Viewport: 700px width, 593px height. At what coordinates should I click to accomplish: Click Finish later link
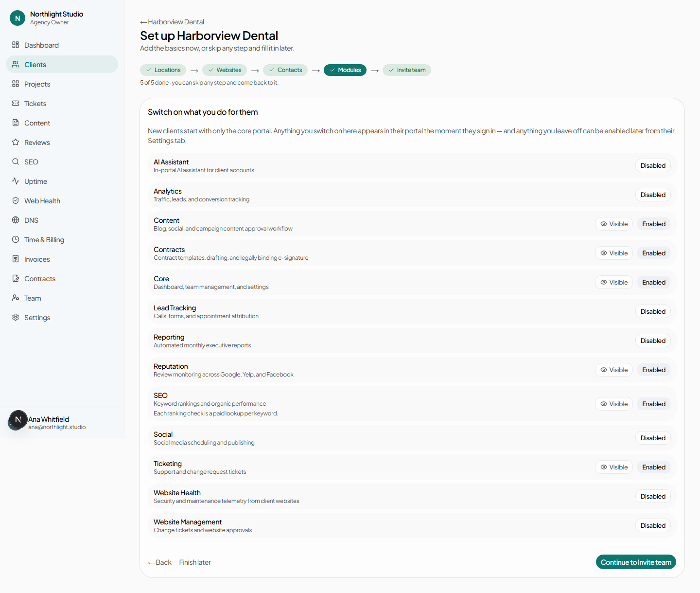click(195, 562)
